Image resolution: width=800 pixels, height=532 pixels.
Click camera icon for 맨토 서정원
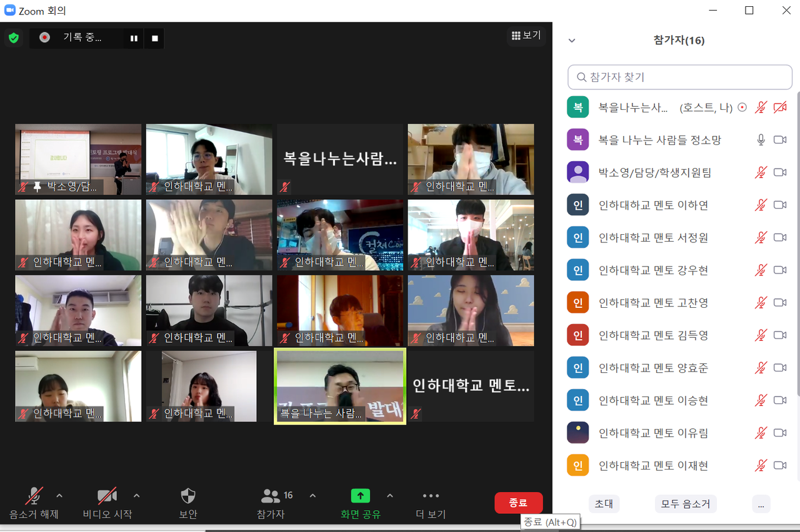780,237
